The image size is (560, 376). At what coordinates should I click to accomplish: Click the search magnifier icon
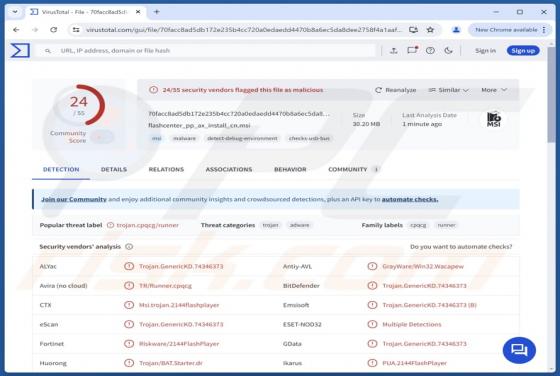pyautogui.click(x=48, y=51)
